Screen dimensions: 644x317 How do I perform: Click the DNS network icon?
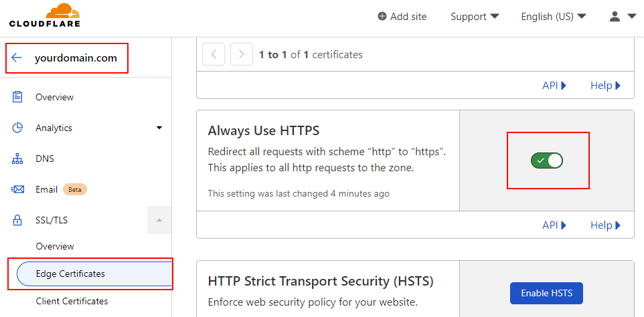coord(18,159)
